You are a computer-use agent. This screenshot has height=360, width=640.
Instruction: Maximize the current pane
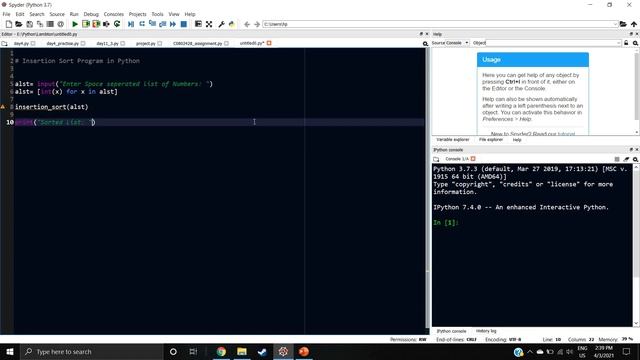198,24
